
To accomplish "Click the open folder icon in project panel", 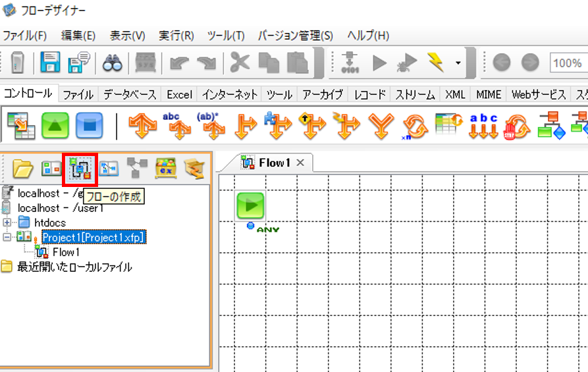I will click(x=22, y=169).
